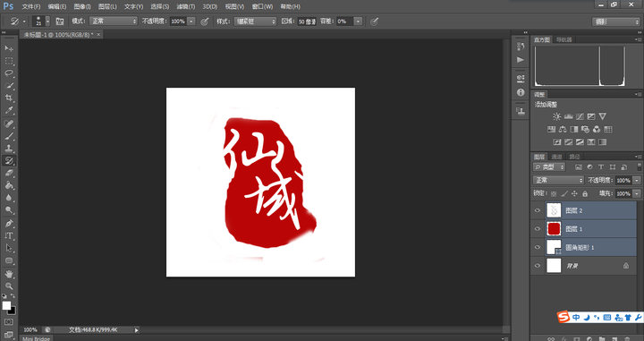Add a Levels adjustment
The width and height of the screenshot is (644, 341).
[x=568, y=116]
